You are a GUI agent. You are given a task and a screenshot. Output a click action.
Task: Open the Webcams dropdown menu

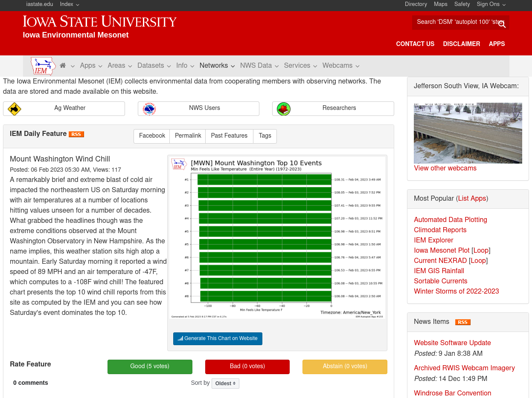[x=341, y=66]
